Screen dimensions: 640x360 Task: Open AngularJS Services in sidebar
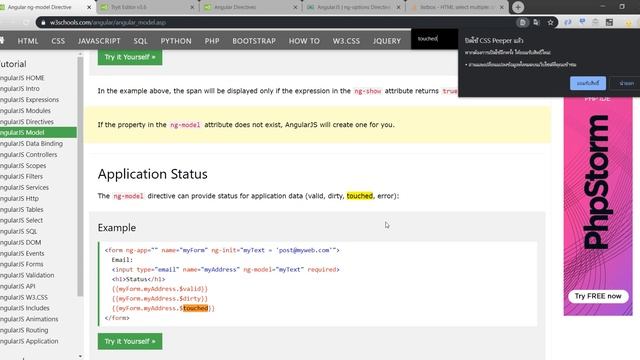pyautogui.click(x=24, y=187)
